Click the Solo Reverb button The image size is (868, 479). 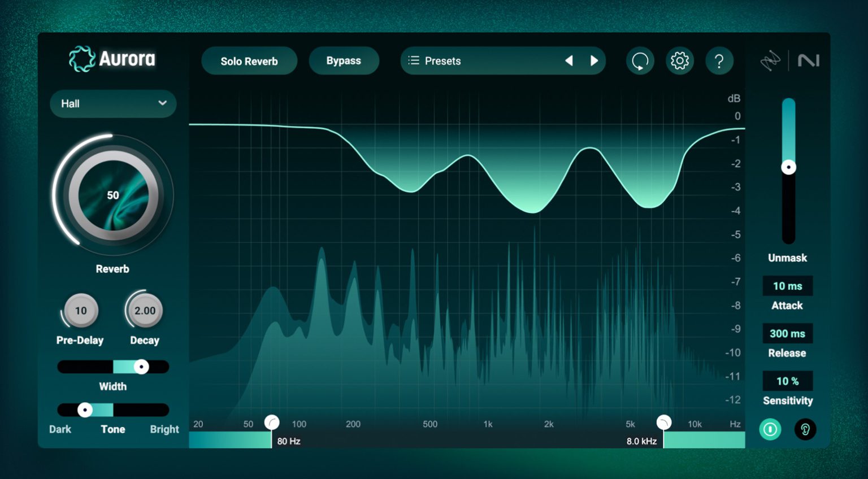249,61
